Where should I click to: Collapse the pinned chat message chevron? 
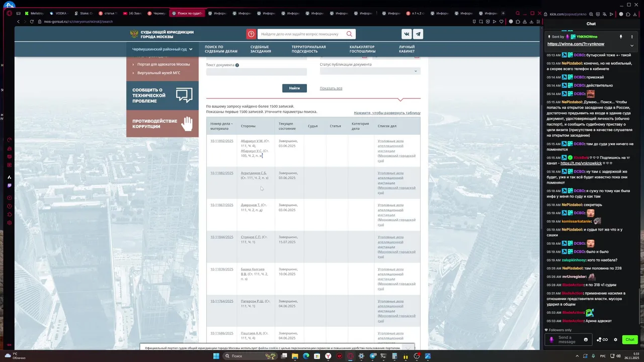[x=632, y=45]
